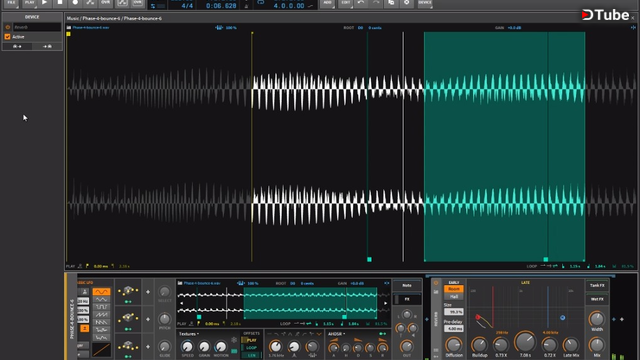Click the reverb Width knob
Viewport: 640px width, 360px height.
(597, 318)
